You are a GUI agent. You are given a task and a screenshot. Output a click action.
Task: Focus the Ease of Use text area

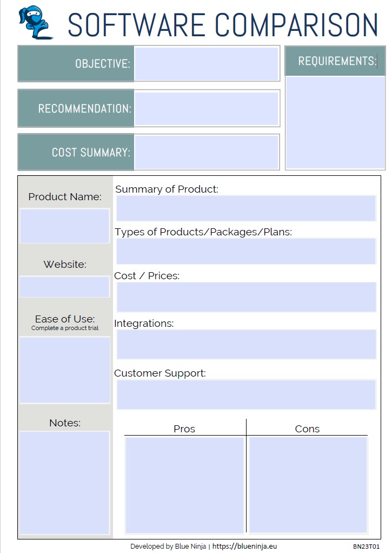click(65, 370)
